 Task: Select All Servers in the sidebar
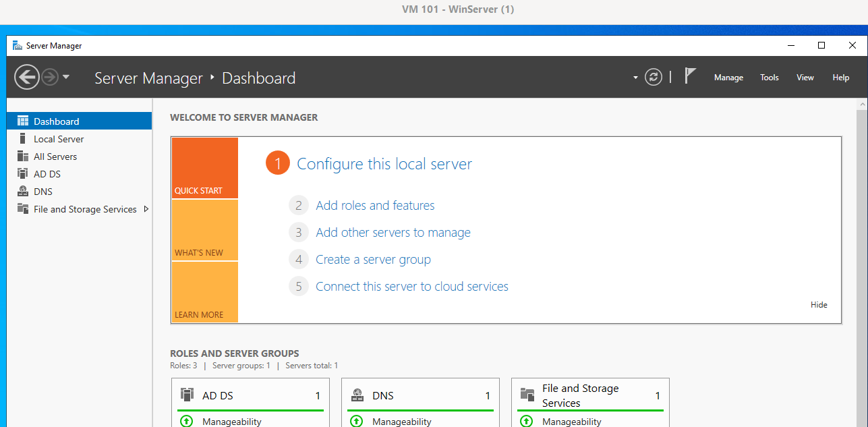click(x=79, y=156)
